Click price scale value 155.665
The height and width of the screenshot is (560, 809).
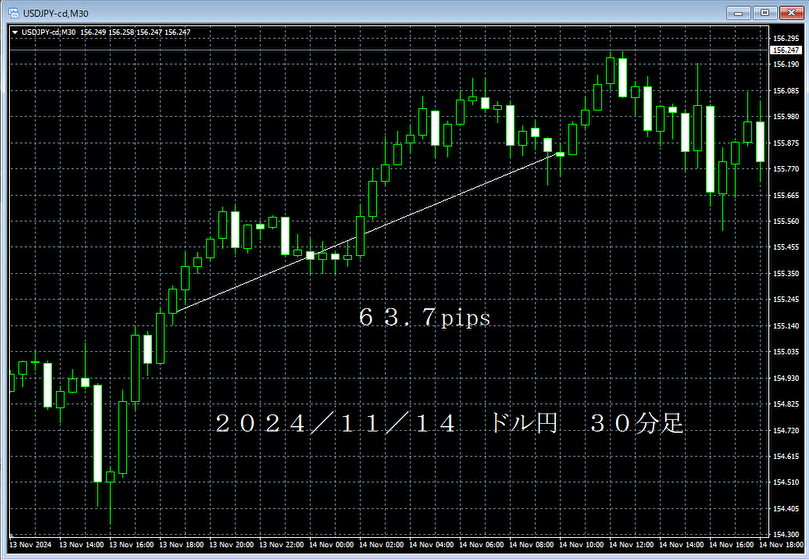coord(786,195)
